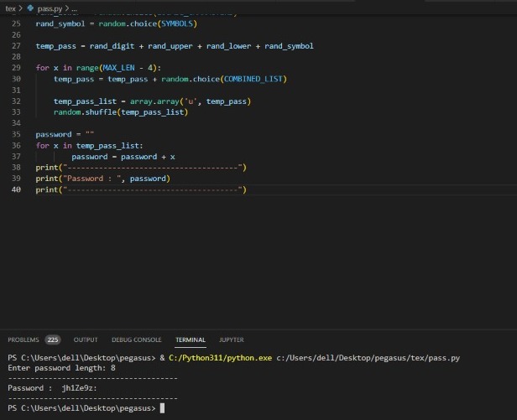Click the 'random.shuffle(temp_pass_list)' line

click(121, 112)
